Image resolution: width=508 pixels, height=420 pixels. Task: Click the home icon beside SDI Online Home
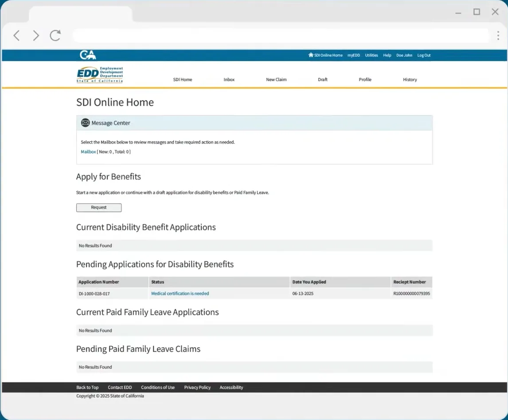click(311, 55)
